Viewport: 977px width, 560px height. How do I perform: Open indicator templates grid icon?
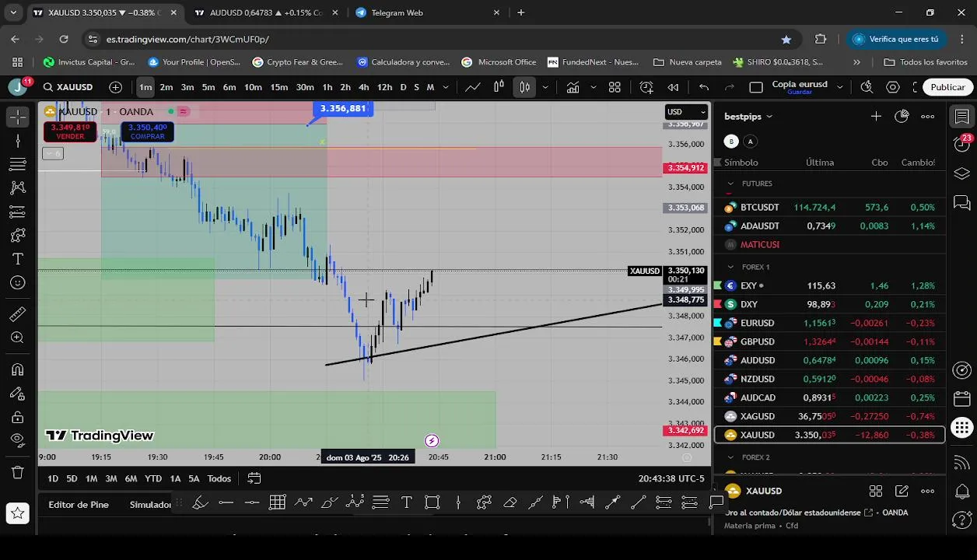tap(615, 87)
